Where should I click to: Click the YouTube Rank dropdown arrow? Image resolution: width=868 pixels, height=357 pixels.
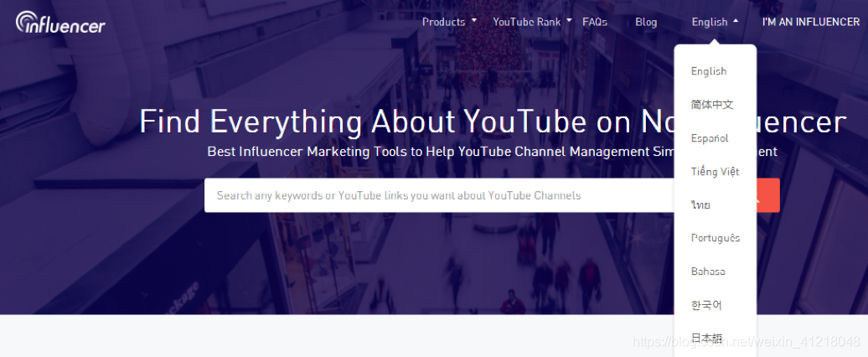[569, 20]
